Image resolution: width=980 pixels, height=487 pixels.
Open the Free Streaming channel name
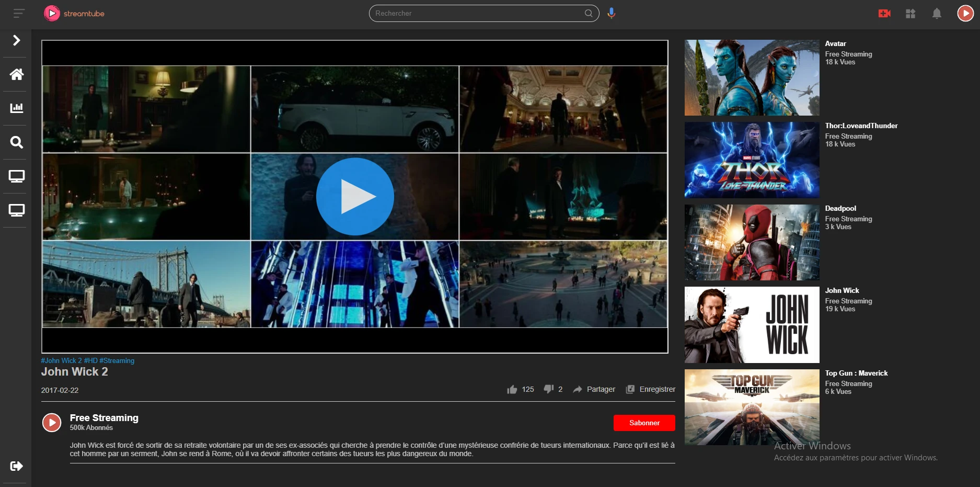pyautogui.click(x=104, y=417)
